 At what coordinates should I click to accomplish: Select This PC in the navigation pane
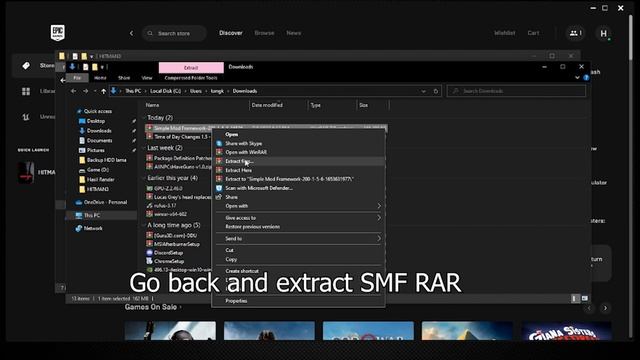[x=92, y=216]
